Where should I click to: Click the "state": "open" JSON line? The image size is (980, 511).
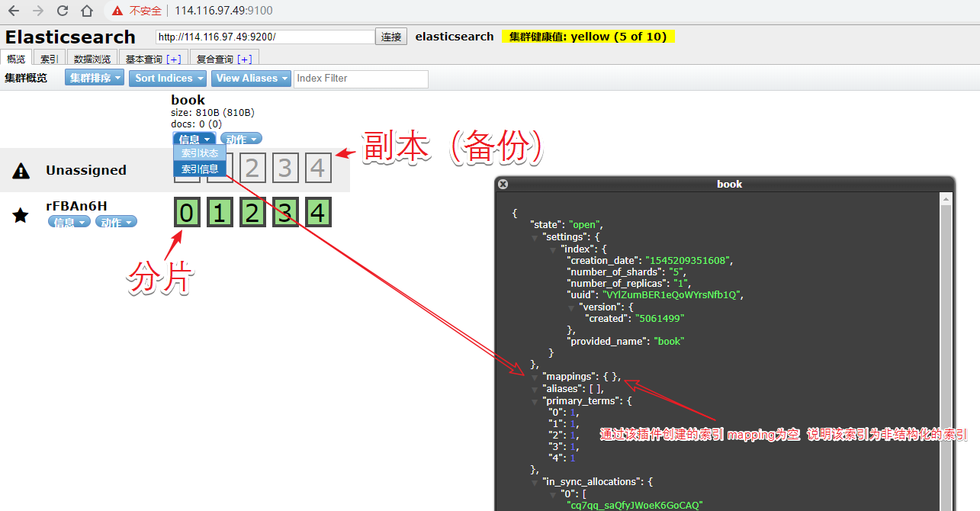pyautogui.click(x=567, y=225)
